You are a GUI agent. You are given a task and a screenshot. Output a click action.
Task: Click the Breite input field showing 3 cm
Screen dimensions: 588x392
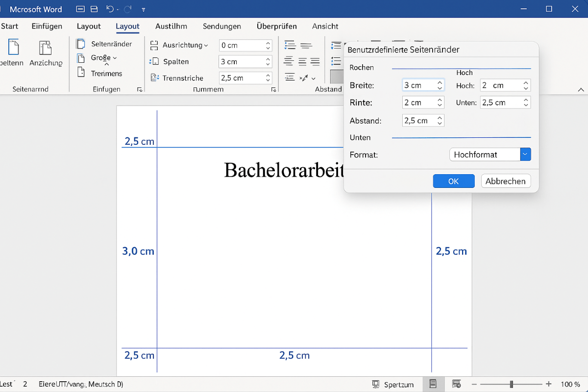(418, 85)
